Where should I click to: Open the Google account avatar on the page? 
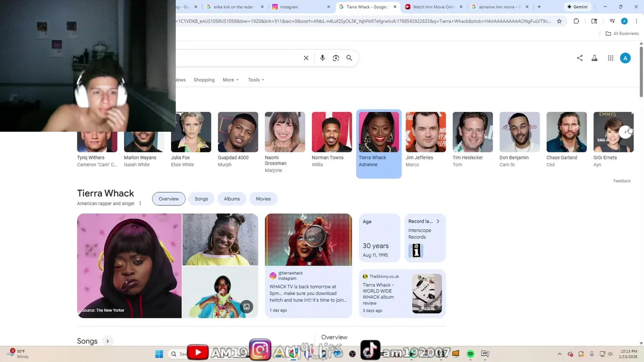(625, 58)
